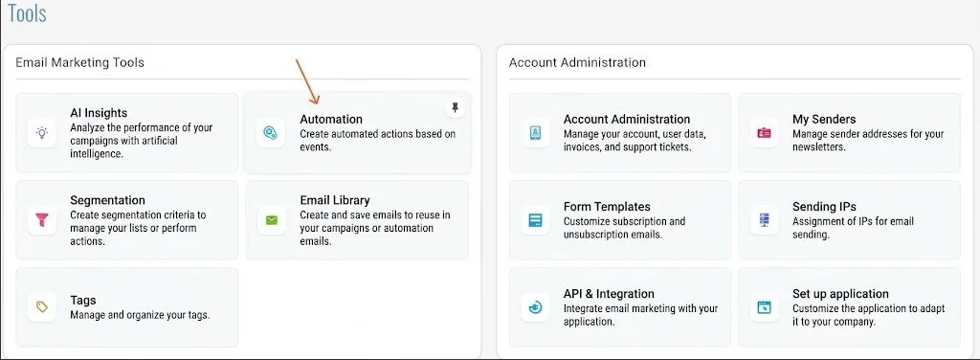Click the Form Templates layout icon
This screenshot has width=980, height=360.
pos(536,220)
